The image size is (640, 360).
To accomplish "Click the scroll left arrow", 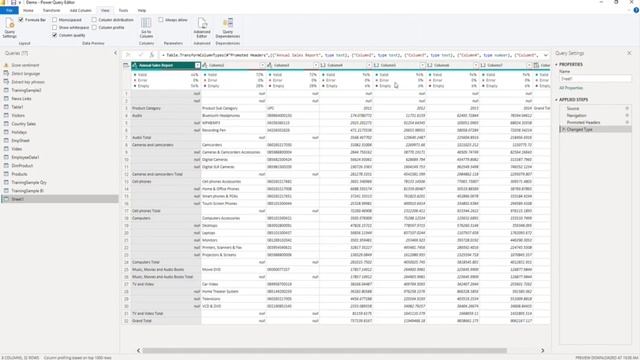I will pos(138,351).
